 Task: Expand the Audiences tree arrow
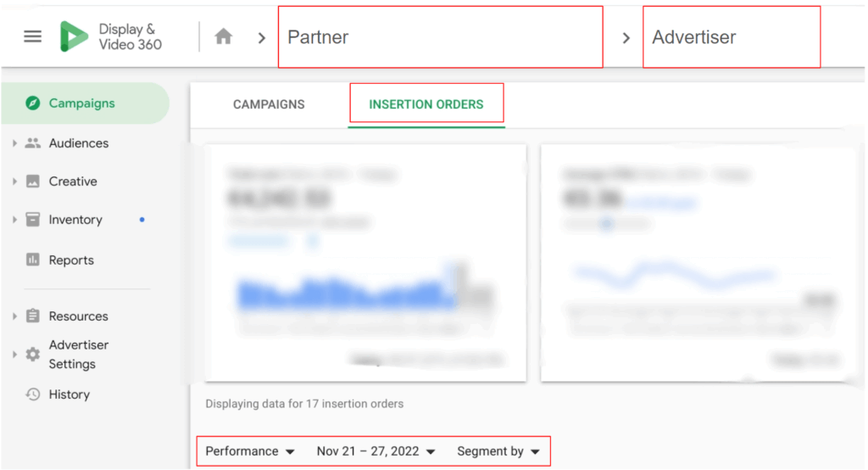[x=14, y=143]
